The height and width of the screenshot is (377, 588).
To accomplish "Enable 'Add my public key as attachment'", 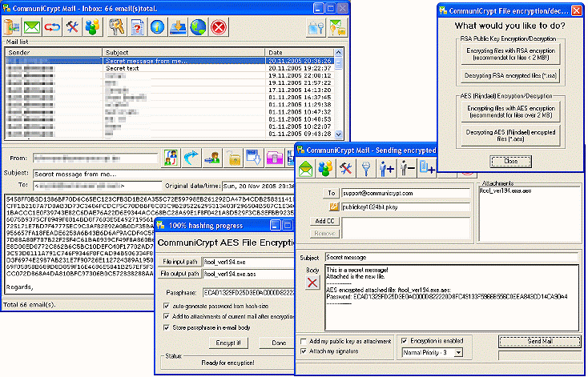I will click(x=301, y=340).
